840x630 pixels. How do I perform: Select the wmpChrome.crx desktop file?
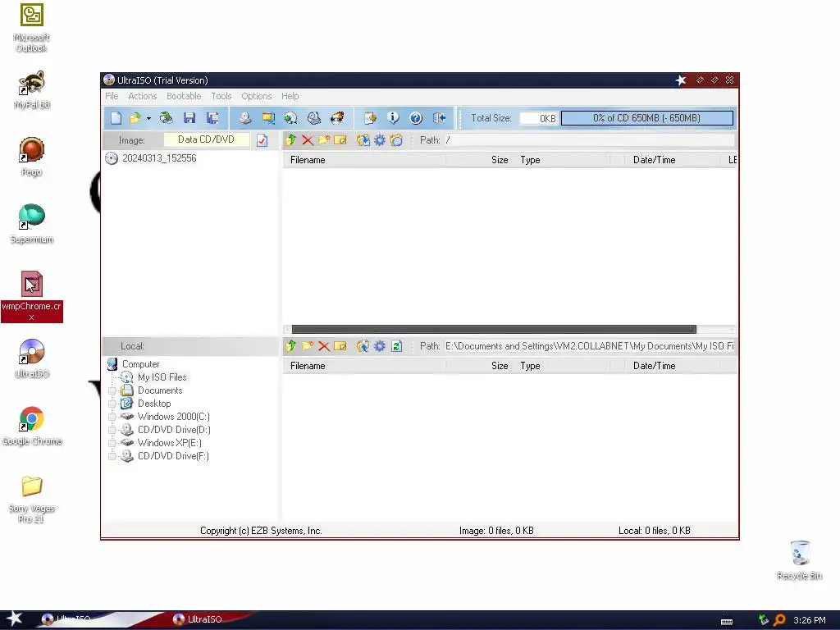pyautogui.click(x=32, y=296)
